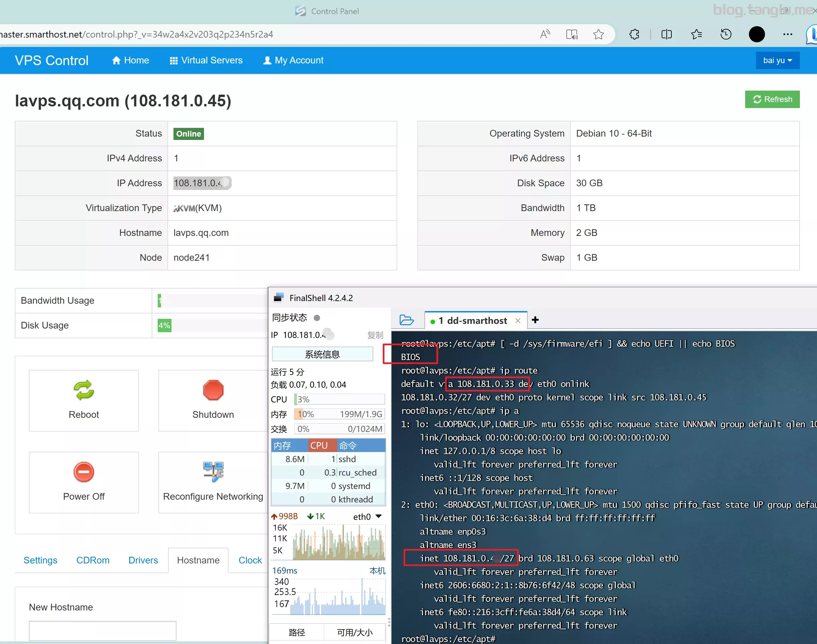Open favorites list star icon
Viewport: 817px width, 644px height.
pos(696,34)
